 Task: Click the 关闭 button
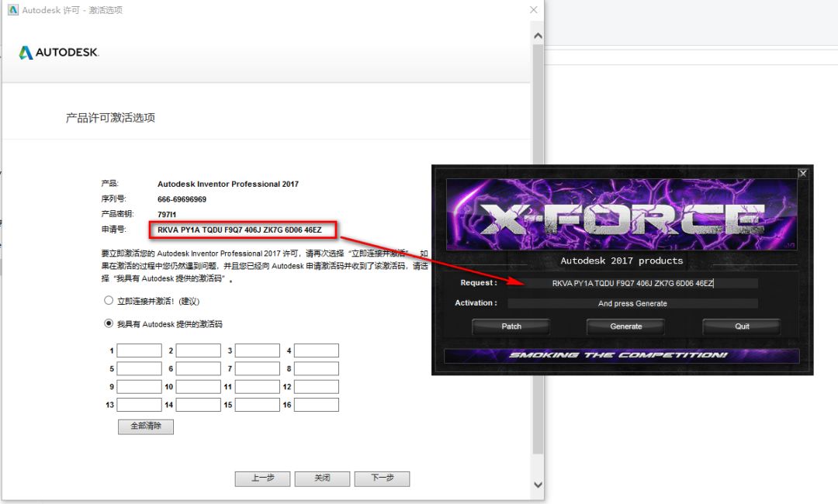point(322,478)
